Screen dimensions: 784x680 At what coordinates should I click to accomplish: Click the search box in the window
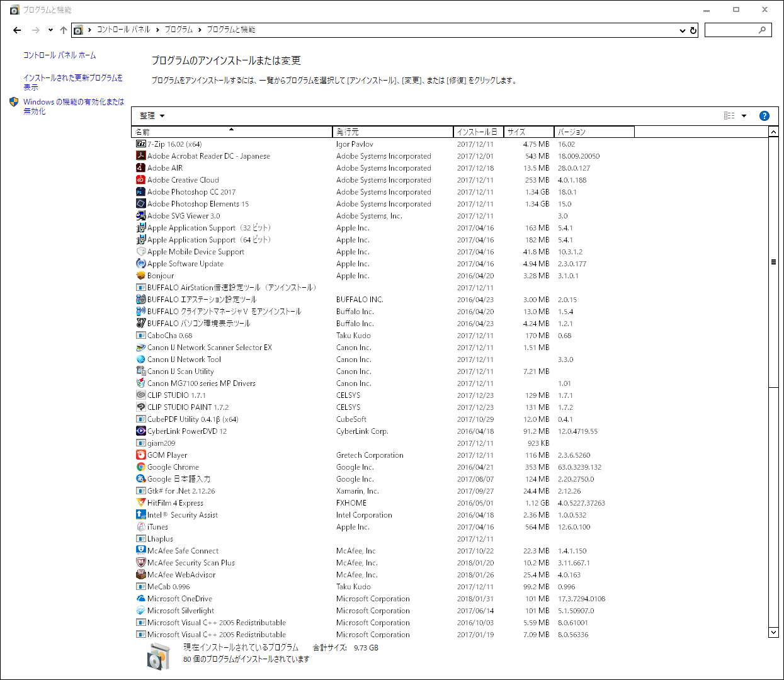pos(738,30)
